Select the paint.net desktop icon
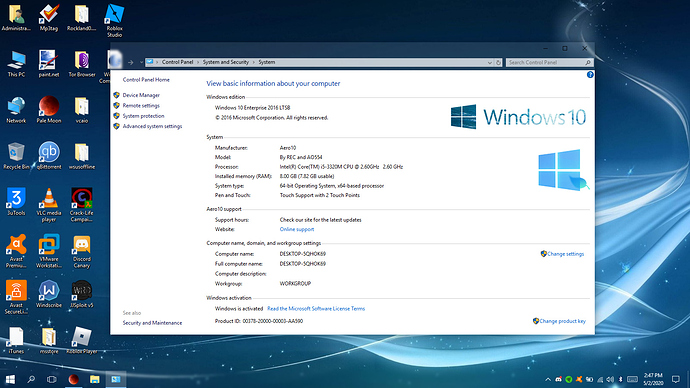 pyautogui.click(x=49, y=64)
